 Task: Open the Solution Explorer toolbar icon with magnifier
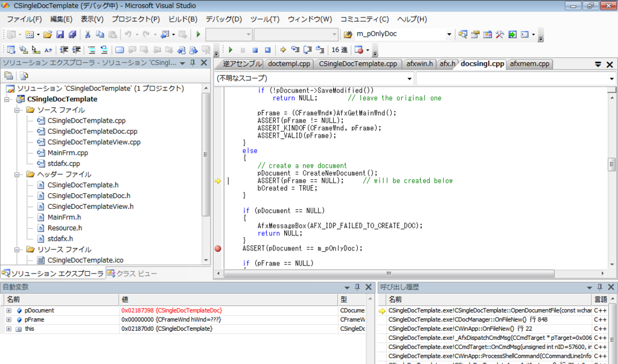463,34
